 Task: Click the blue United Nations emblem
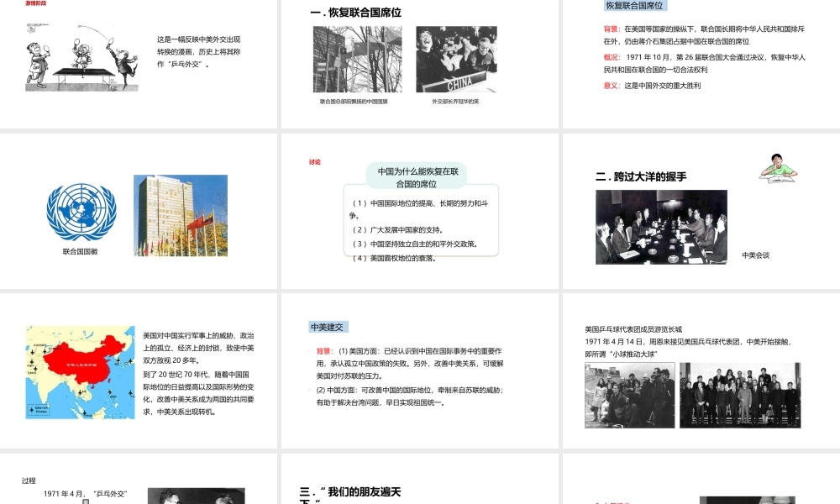pyautogui.click(x=81, y=212)
